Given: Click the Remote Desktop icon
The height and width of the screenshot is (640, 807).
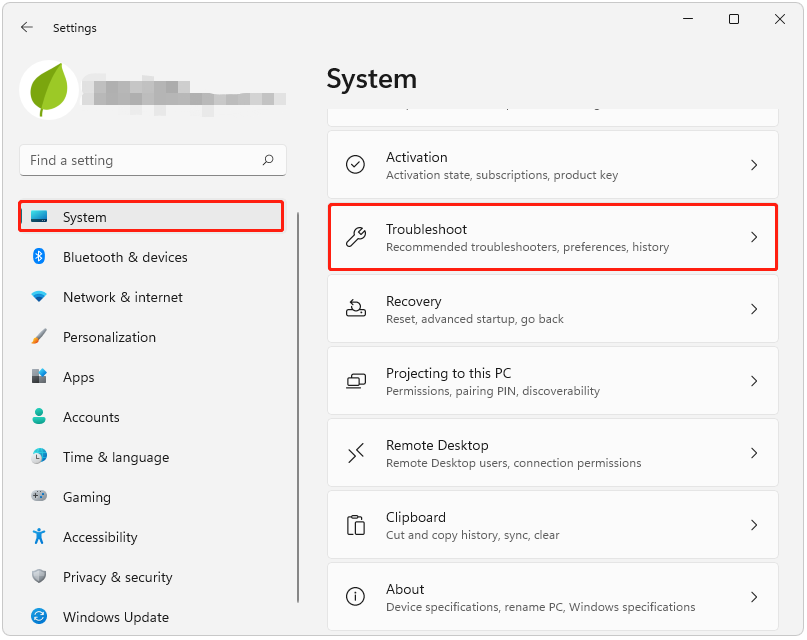Looking at the screenshot, I should pos(356,453).
